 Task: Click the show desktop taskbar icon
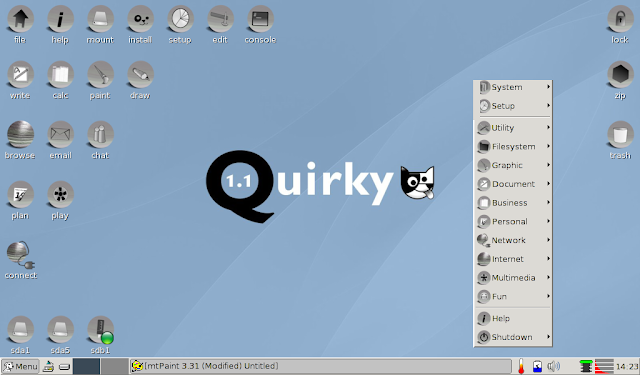point(48,366)
